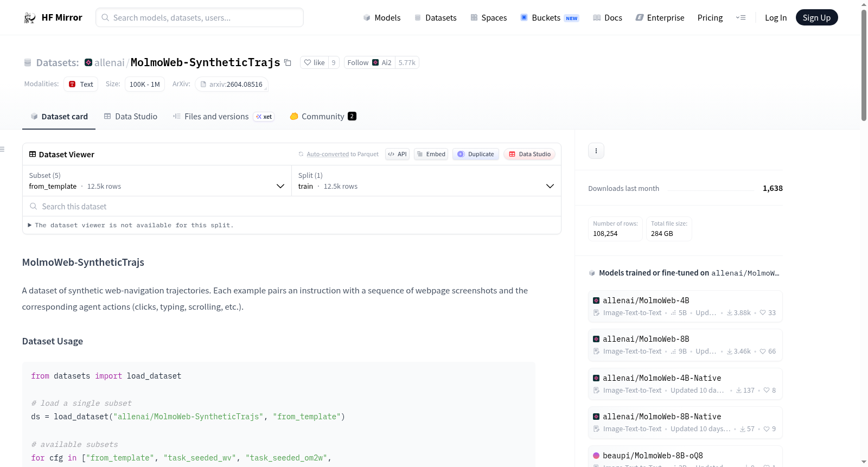This screenshot has height=467, width=868.
Task: Expand the Split train dropdown
Action: [x=426, y=181]
